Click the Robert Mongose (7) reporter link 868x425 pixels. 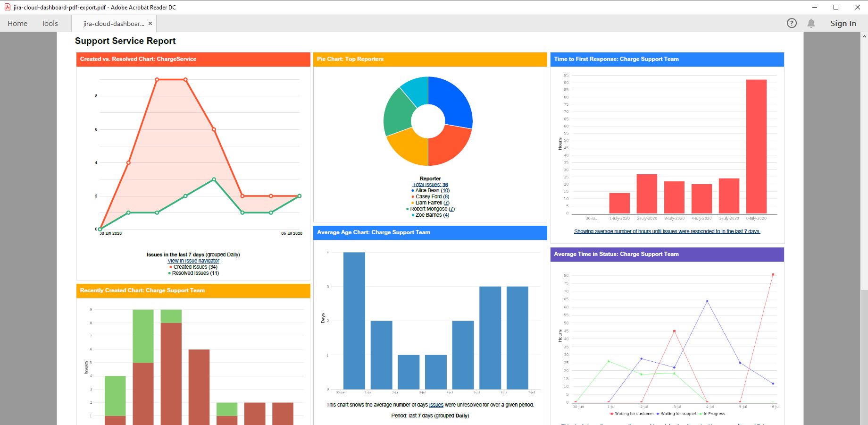click(x=433, y=209)
